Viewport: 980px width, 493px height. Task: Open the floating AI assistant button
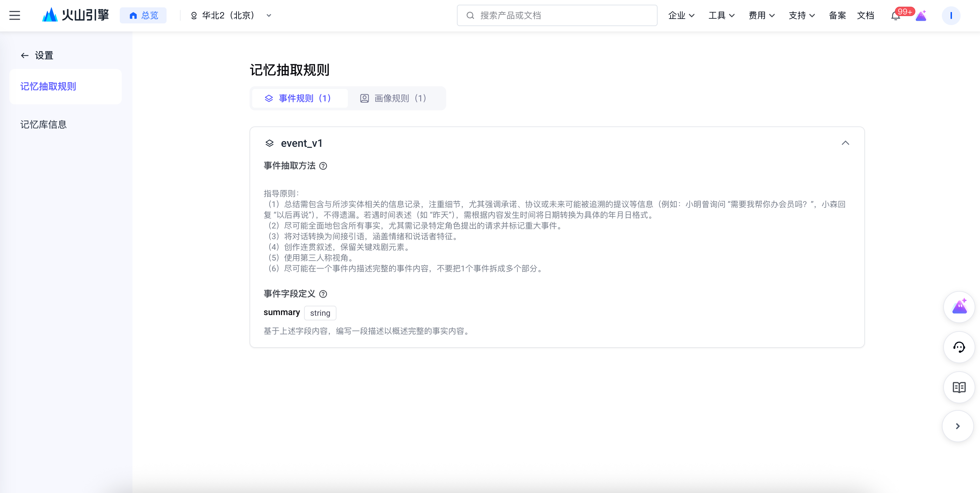tap(959, 307)
